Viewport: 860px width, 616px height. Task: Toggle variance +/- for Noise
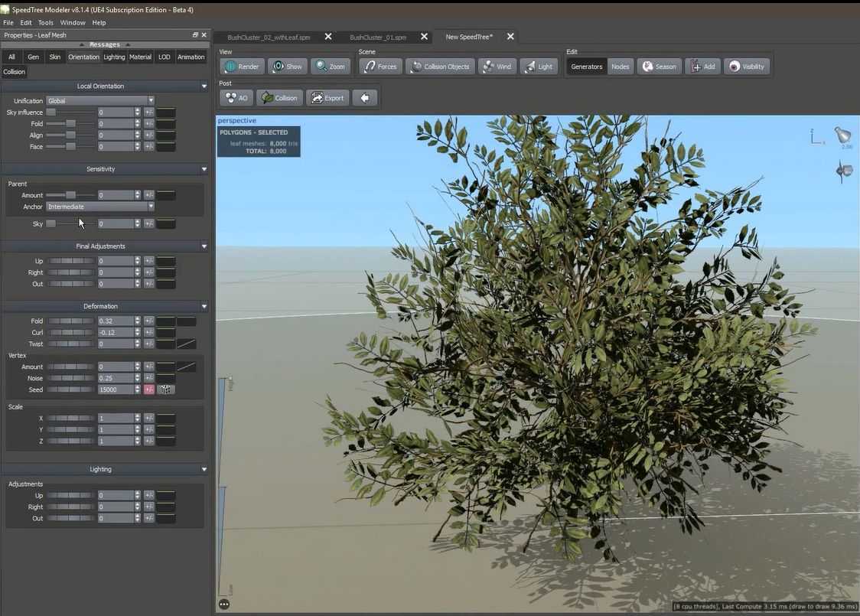click(x=148, y=378)
